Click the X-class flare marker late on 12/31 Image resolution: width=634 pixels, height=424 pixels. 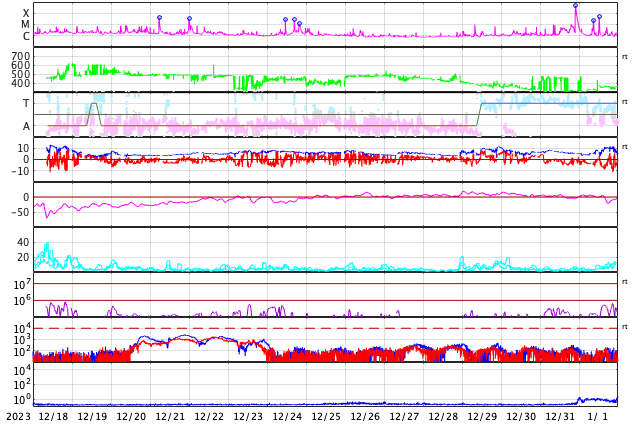coord(575,6)
